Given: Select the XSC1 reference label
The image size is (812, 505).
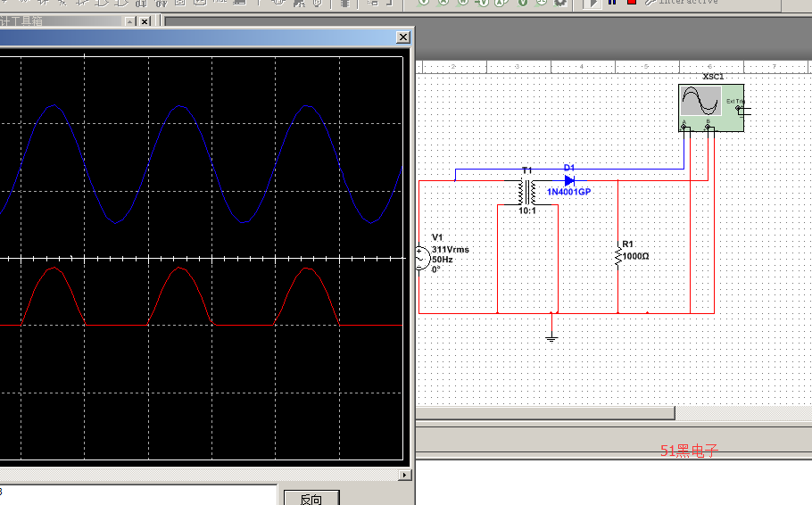Looking at the screenshot, I should coord(713,77).
